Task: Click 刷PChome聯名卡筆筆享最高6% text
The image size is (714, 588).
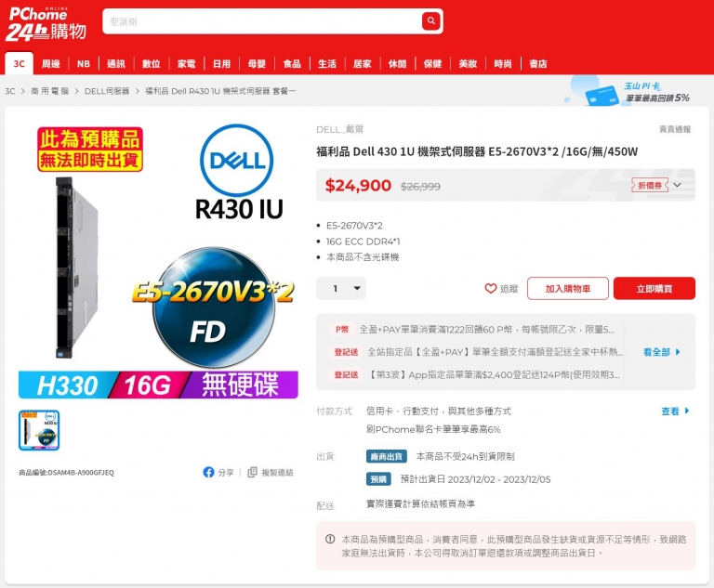Action: click(x=433, y=429)
